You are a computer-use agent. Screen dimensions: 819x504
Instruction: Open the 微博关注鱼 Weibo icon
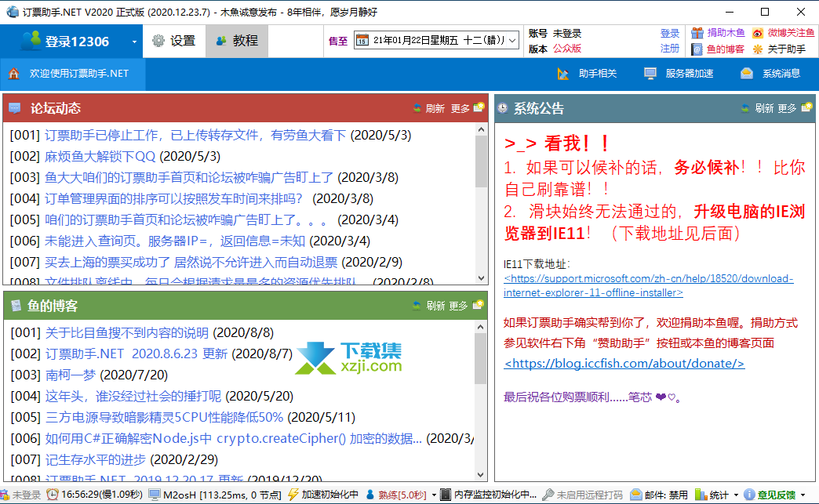(x=757, y=33)
